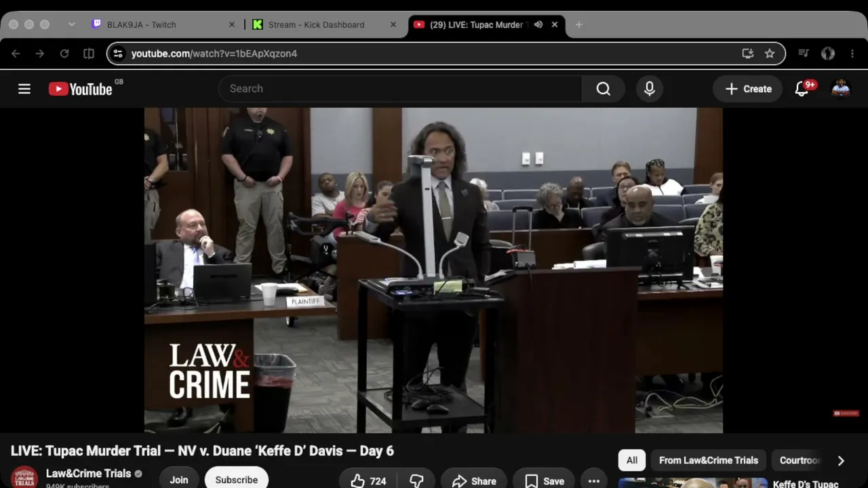Image resolution: width=868 pixels, height=488 pixels.
Task: Reload the YouTube page
Action: pos(64,54)
